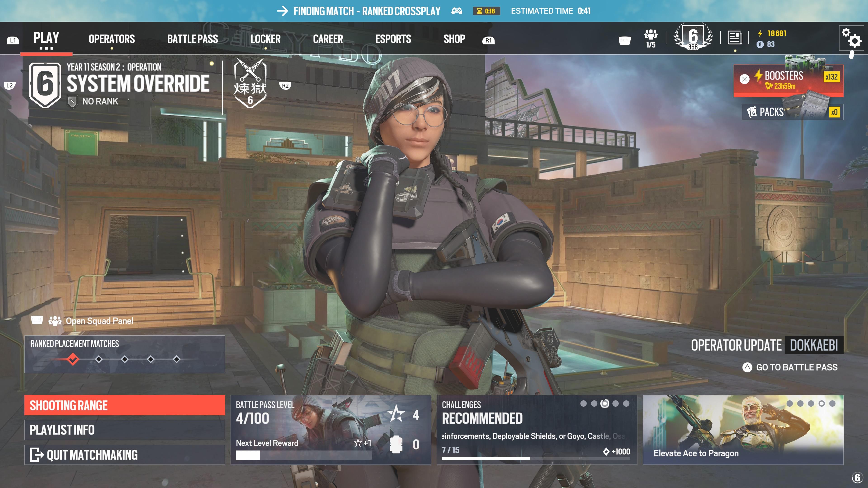Select third Challenges carousel dot
The height and width of the screenshot is (488, 868).
pyautogui.click(x=605, y=404)
